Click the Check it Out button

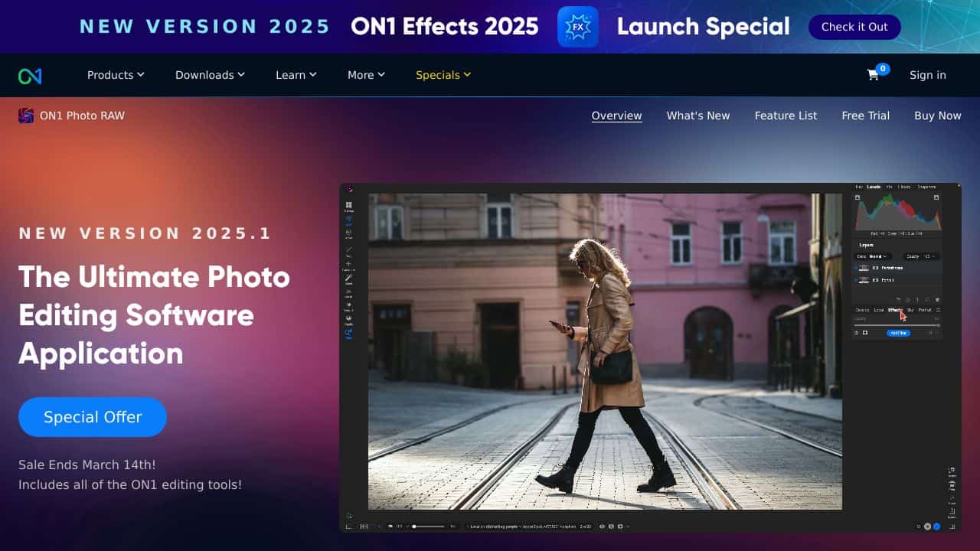click(854, 27)
